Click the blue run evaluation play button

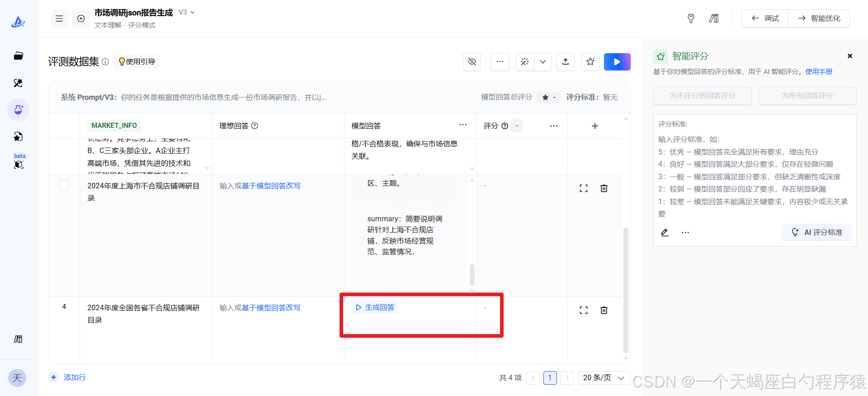(x=617, y=62)
